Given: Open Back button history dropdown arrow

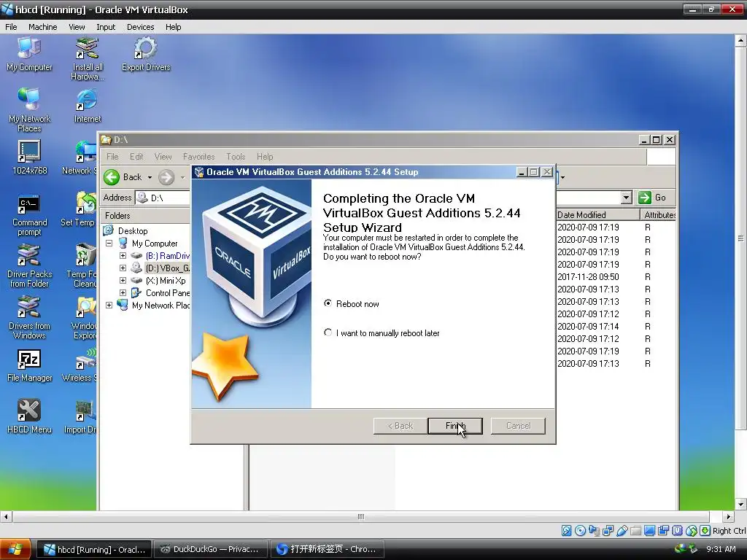Looking at the screenshot, I should tap(150, 178).
